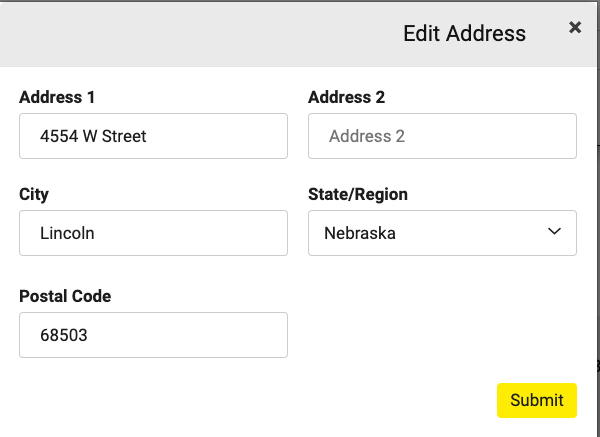Click the Edit Address dialog title
The width and height of the screenshot is (600, 437).
pos(465,33)
